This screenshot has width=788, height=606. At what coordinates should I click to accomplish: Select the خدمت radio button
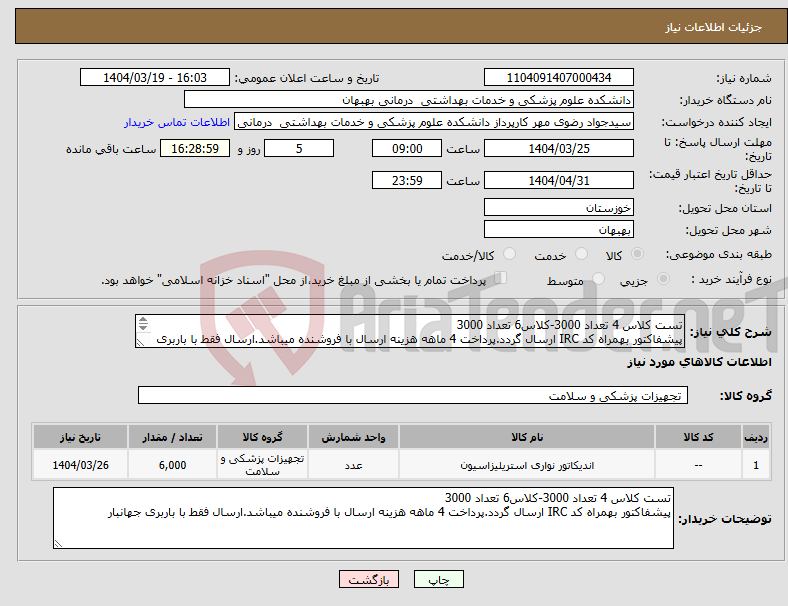click(x=581, y=254)
